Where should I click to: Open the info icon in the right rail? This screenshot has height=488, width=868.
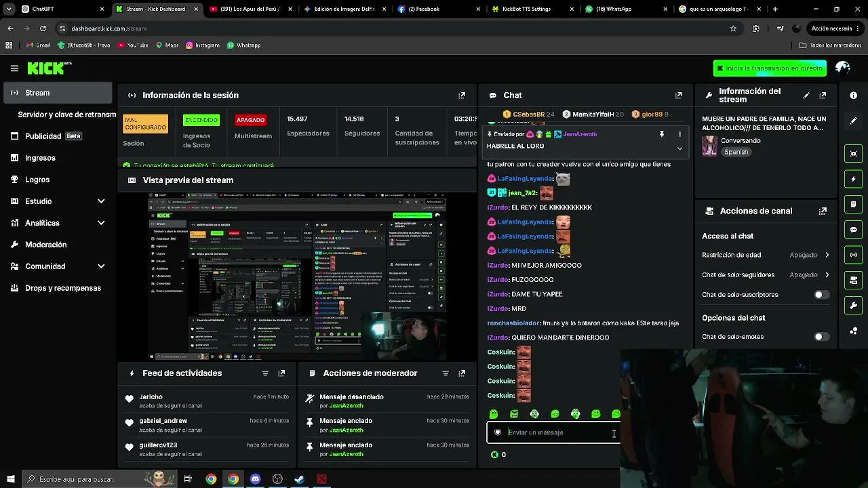(x=853, y=96)
